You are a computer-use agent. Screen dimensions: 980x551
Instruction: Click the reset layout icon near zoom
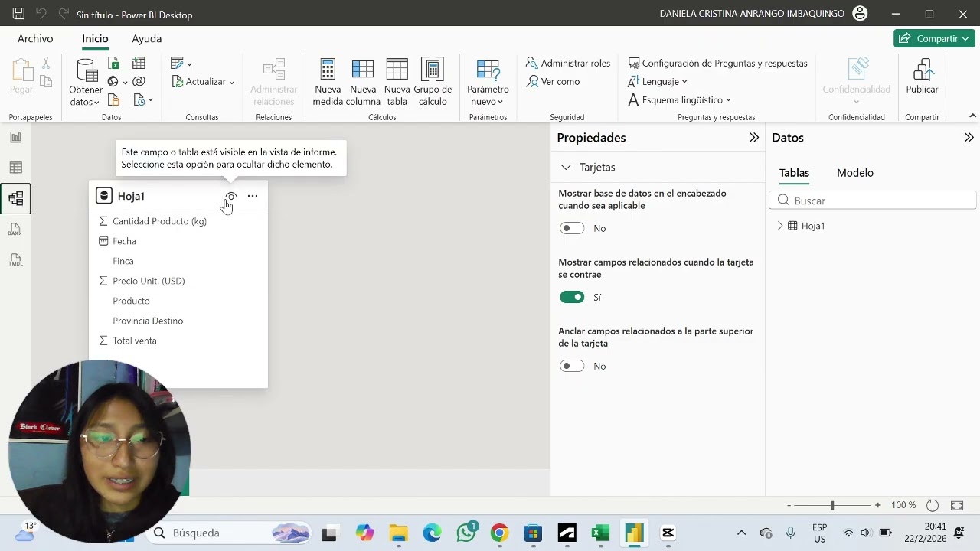[x=933, y=505]
